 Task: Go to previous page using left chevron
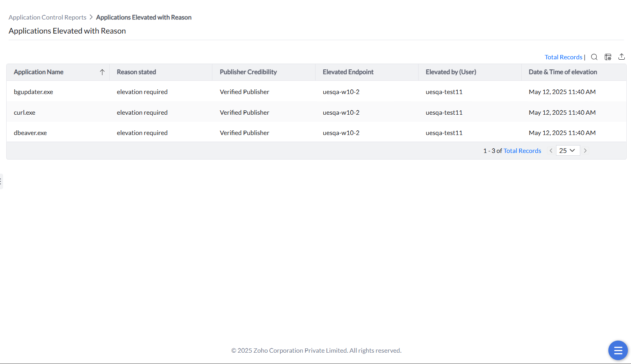tap(551, 150)
